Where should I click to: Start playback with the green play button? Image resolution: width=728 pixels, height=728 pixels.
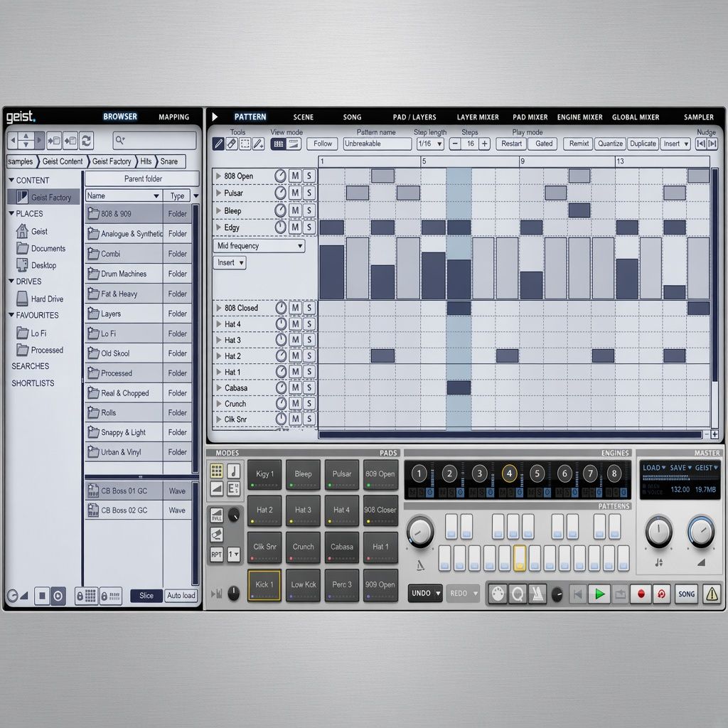599,594
